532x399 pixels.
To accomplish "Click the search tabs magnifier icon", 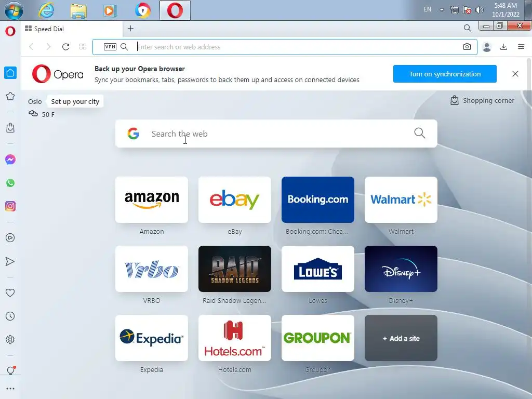I will coord(468,28).
